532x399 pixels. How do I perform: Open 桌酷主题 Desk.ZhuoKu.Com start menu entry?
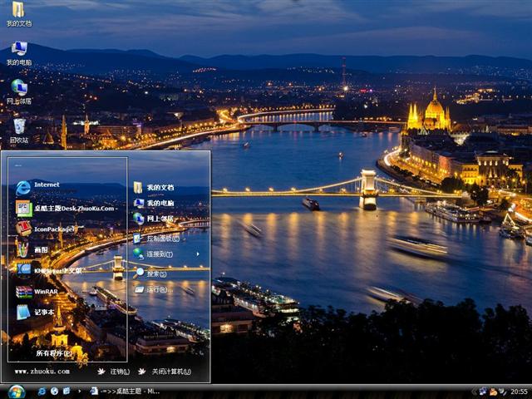pos(66,209)
